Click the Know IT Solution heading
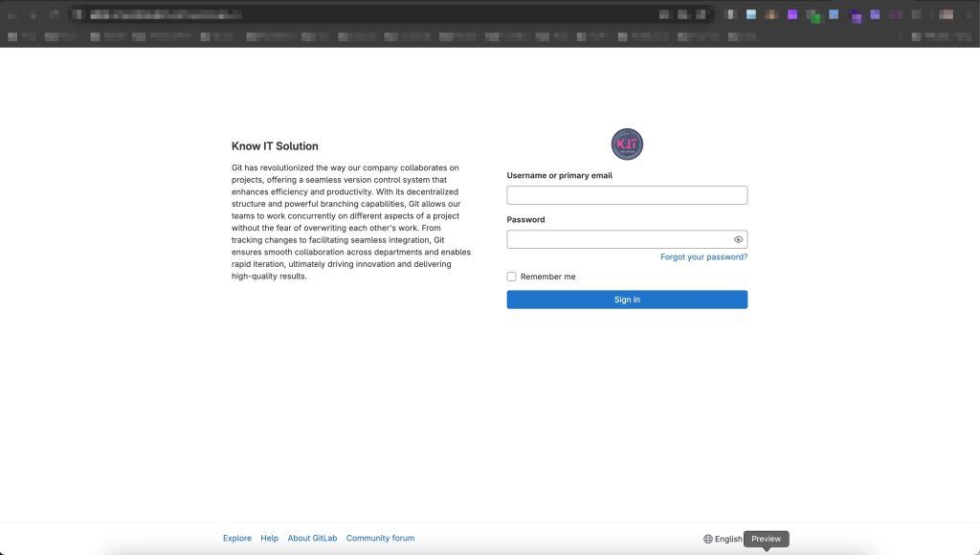The width and height of the screenshot is (980, 555). (x=275, y=146)
